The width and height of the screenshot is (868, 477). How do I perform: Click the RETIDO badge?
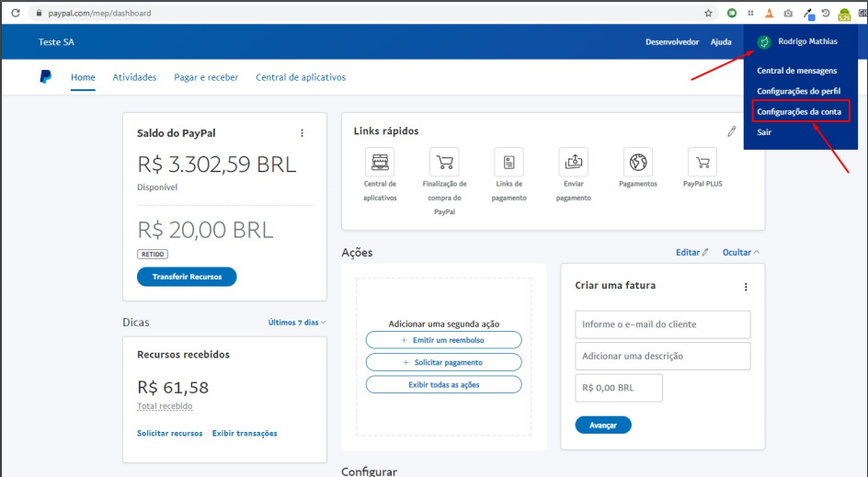pos(153,254)
